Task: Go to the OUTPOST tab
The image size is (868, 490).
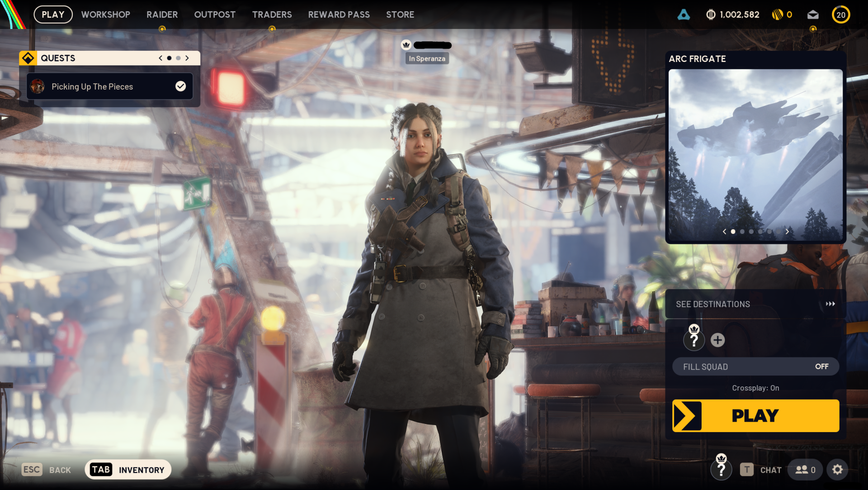Action: click(215, 14)
